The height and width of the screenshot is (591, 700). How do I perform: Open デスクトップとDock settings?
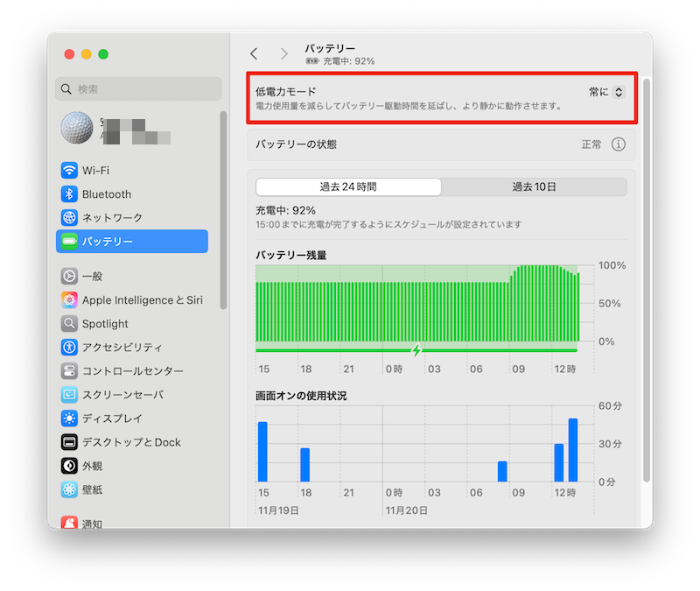(x=131, y=442)
